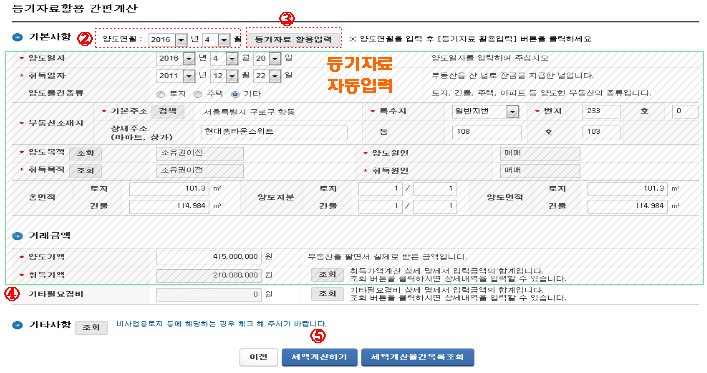
Task: Open the 양도연월 year dropdown showing 2016
Action: coord(181,40)
